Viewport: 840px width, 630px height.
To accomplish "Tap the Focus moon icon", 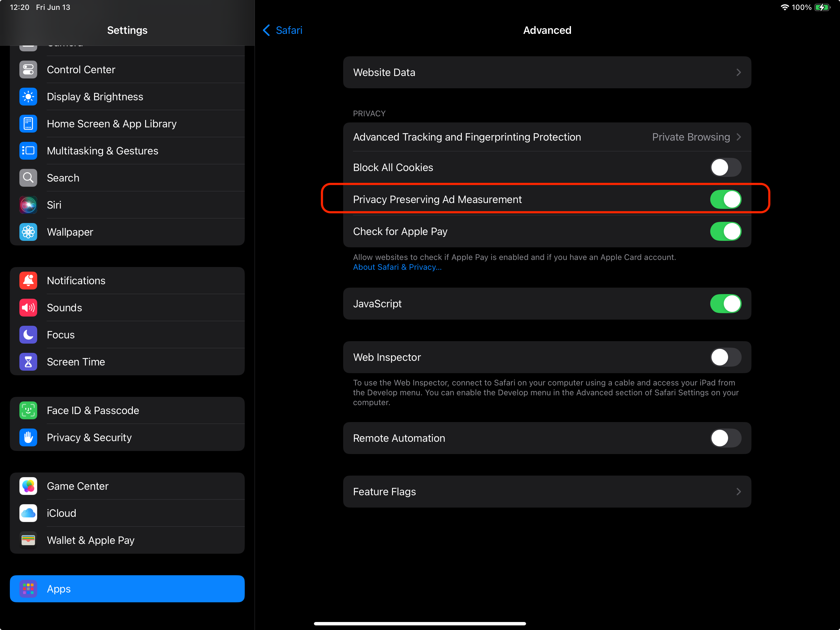I will click(x=28, y=334).
